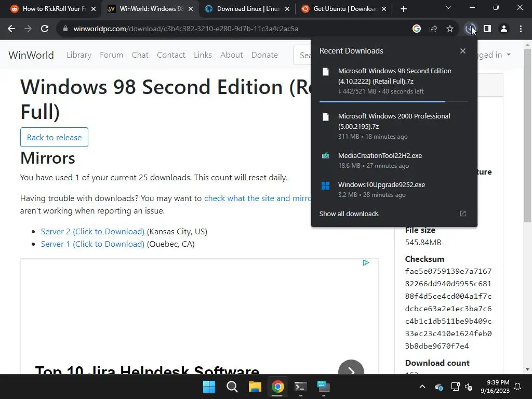The image size is (532, 399).
Task: Open the Chrome profile avatar
Action: [x=504, y=29]
